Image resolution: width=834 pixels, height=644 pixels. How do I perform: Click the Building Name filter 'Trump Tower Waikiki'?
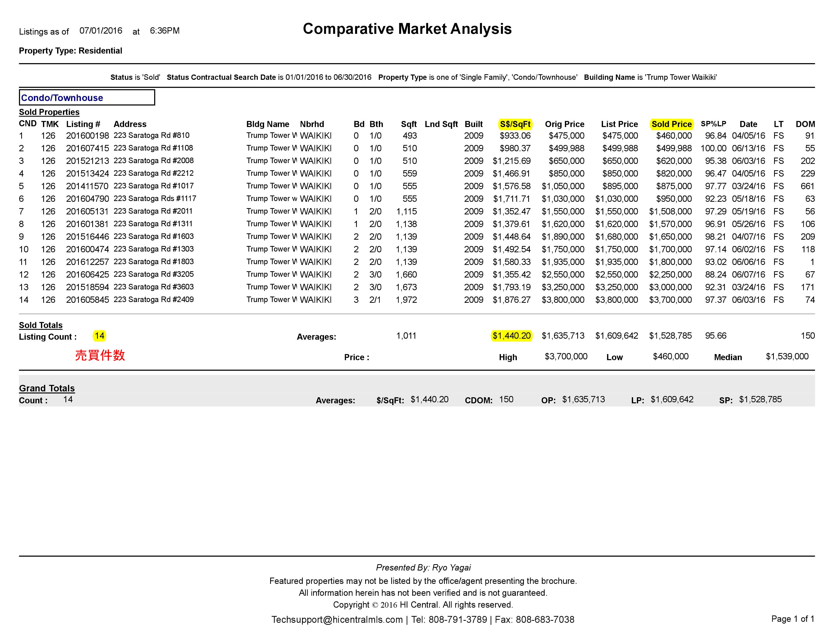point(650,77)
